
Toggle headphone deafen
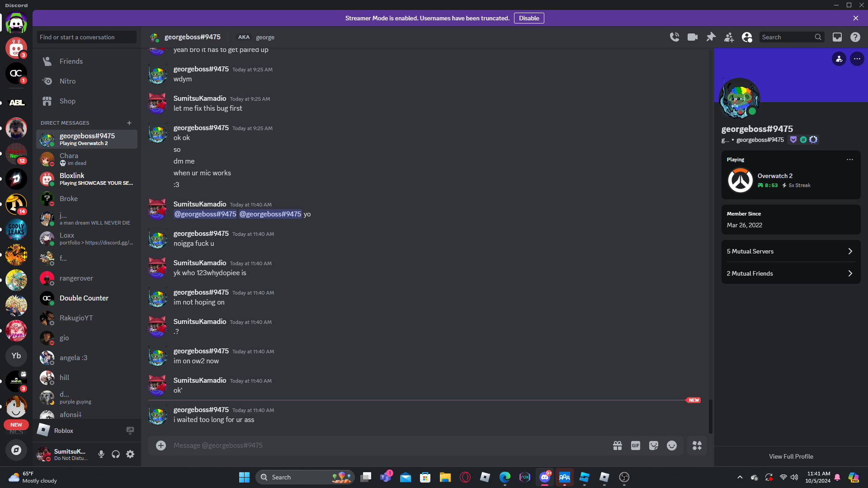[x=116, y=454]
